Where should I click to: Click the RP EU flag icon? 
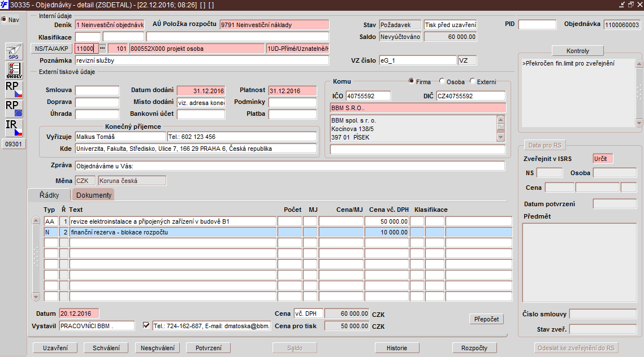14,108
